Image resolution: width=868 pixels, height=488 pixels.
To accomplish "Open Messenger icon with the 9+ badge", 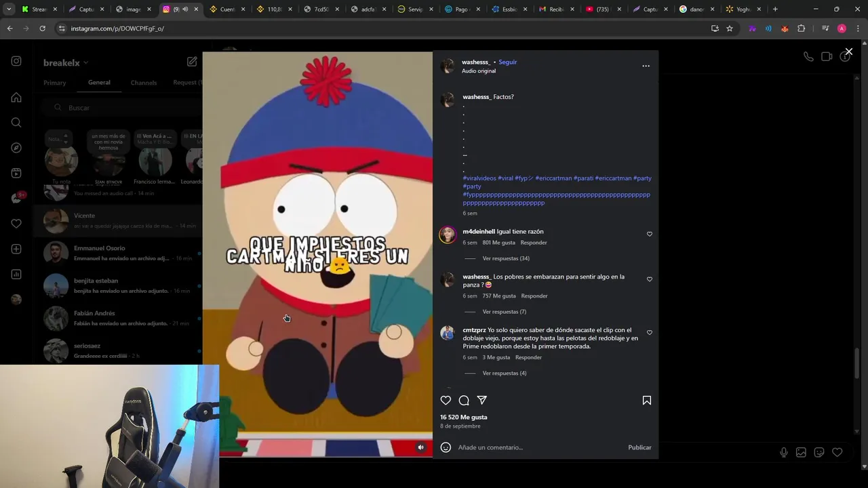I will (x=16, y=198).
